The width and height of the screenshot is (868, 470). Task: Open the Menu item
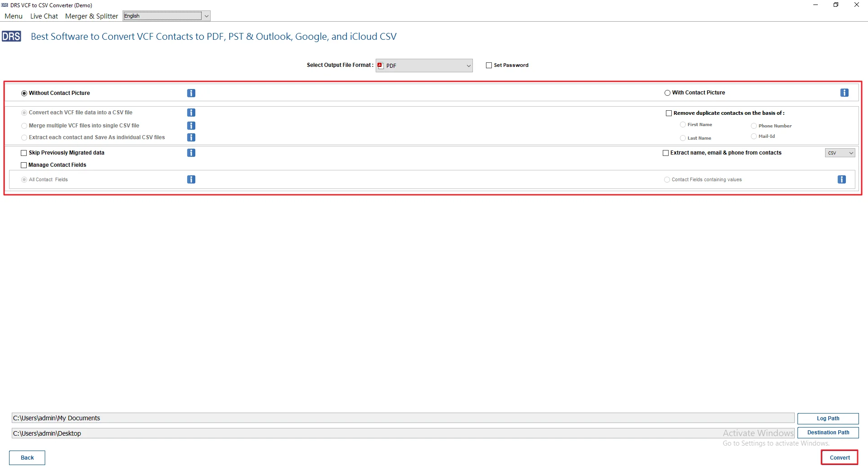[x=14, y=16]
